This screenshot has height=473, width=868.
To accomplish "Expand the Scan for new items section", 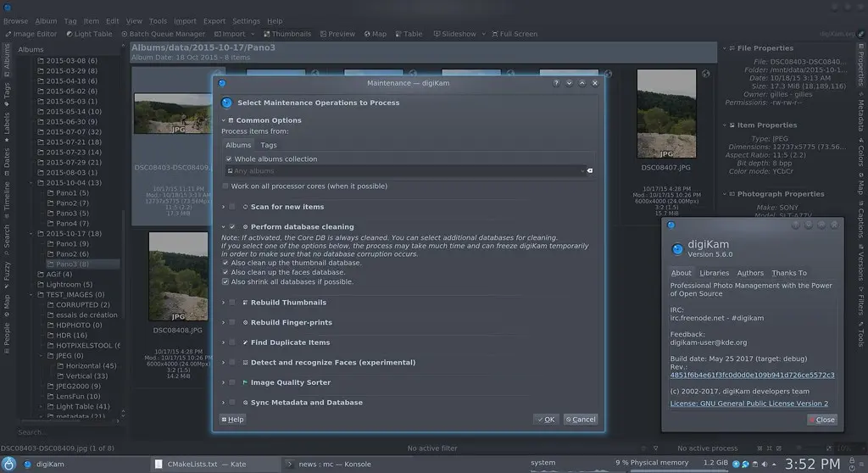I will tap(224, 207).
